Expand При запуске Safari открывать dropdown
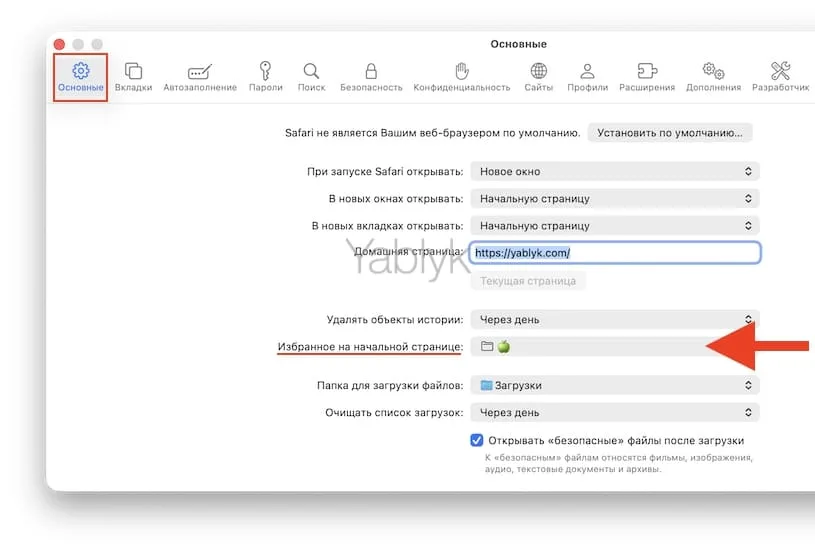The image size is (815, 552). (615, 172)
